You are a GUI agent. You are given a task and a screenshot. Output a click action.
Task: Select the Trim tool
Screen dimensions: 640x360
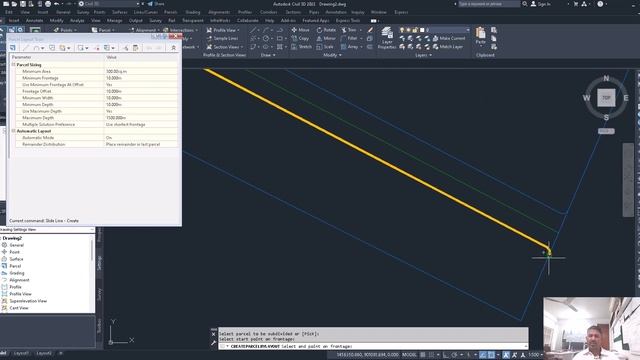pyautogui.click(x=349, y=30)
